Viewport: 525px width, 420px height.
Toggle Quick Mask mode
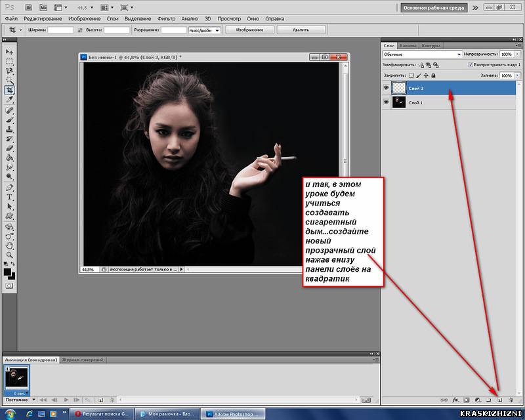pyautogui.click(x=9, y=285)
